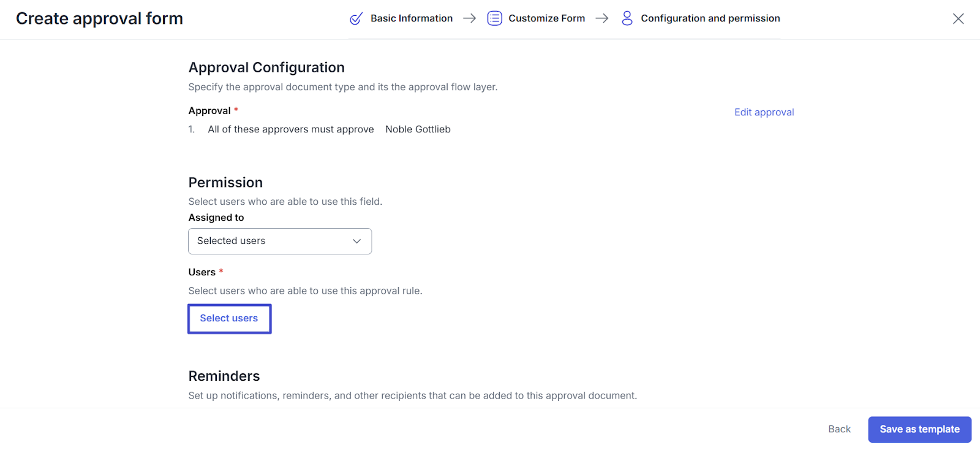This screenshot has width=980, height=450.
Task: Go to the Basic Information step
Action: click(412, 18)
